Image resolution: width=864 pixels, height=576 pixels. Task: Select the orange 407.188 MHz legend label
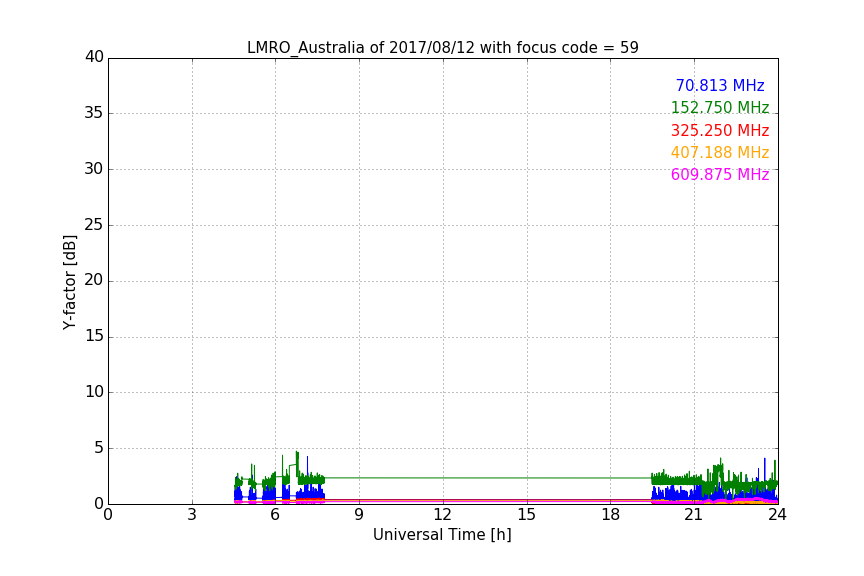[720, 152]
